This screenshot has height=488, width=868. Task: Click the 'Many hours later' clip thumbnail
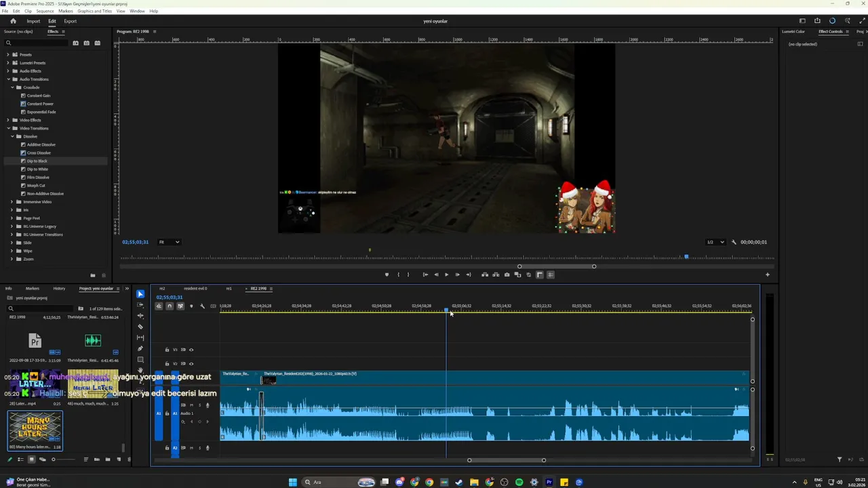point(35,428)
